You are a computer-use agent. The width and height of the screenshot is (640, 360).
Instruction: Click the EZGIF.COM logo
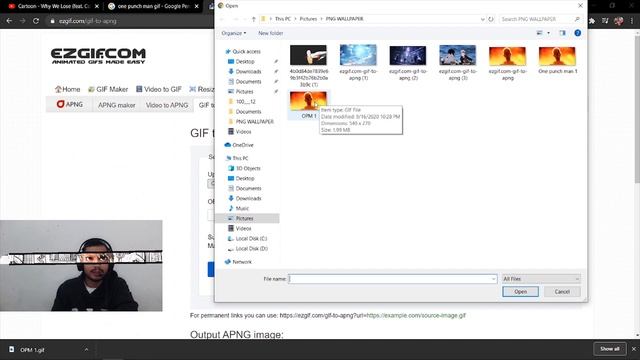(x=98, y=56)
